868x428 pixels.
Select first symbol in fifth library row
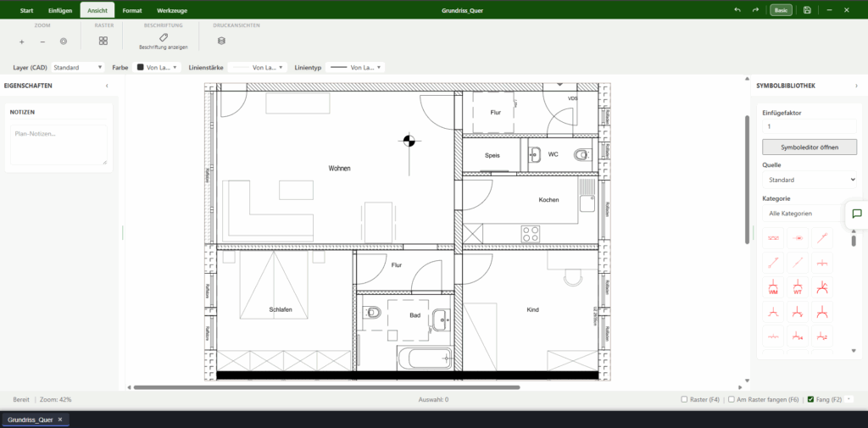pyautogui.click(x=773, y=336)
